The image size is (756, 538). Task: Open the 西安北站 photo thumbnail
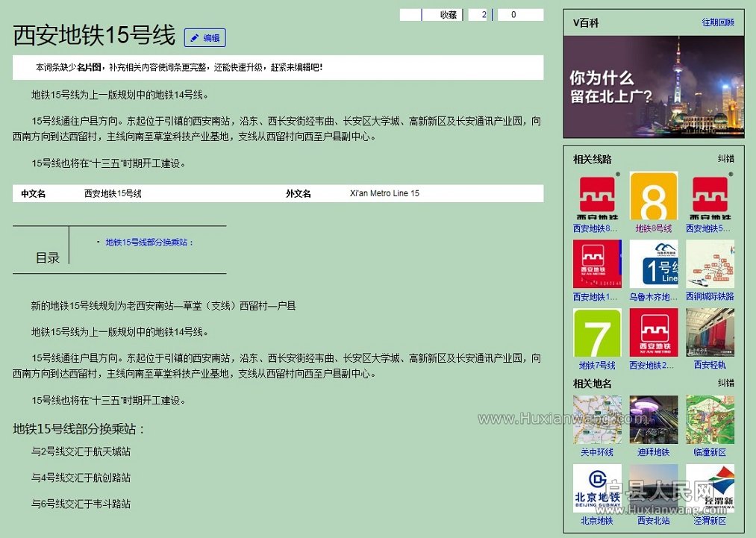click(x=653, y=488)
